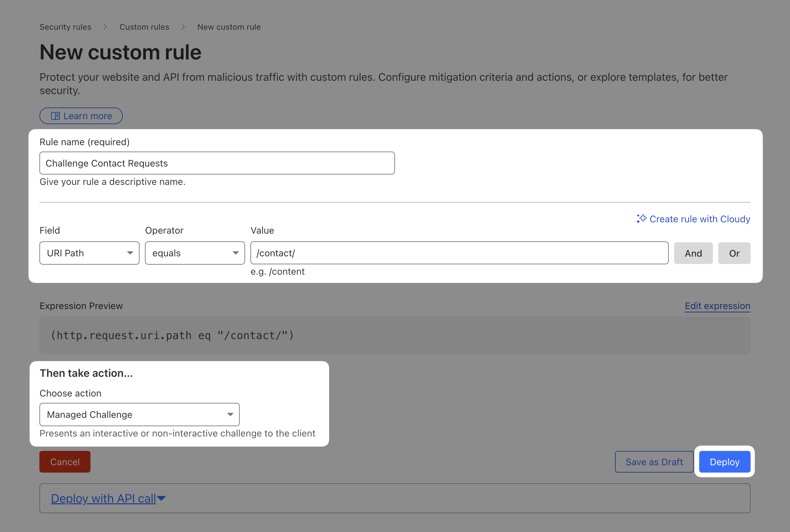
Task: Click Save as Draft
Action: (x=654, y=462)
